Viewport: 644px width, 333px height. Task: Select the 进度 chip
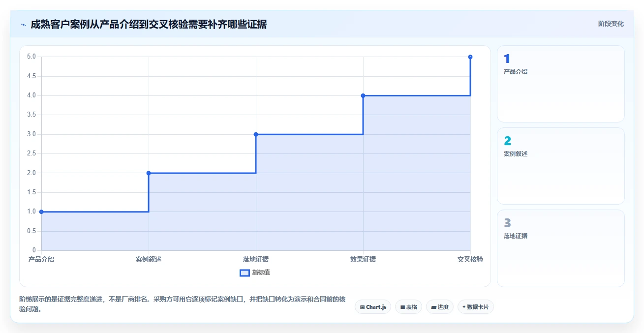tap(440, 307)
